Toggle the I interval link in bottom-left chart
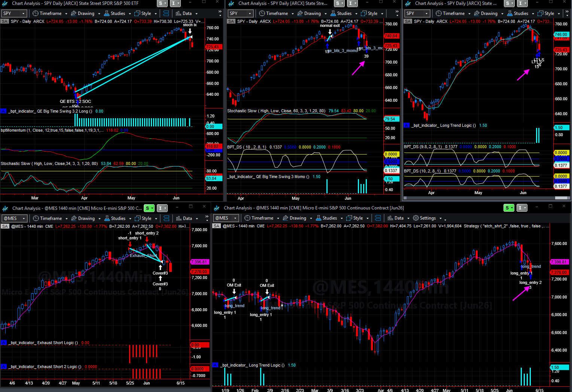Screen dimensions: 572x392 pyautogui.click(x=162, y=208)
